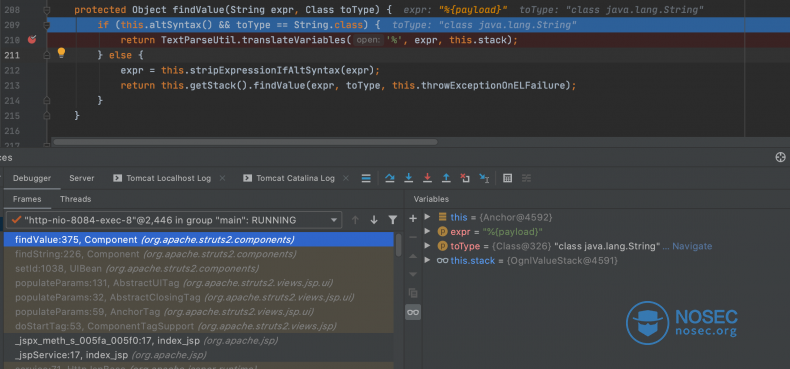Click the Run to Cursor icon
790x369 pixels.
tap(484, 178)
